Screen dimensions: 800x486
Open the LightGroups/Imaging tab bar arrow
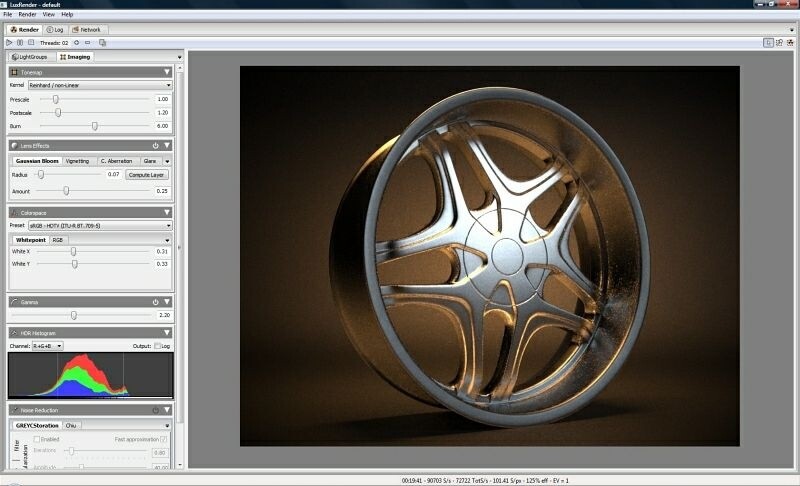point(179,57)
